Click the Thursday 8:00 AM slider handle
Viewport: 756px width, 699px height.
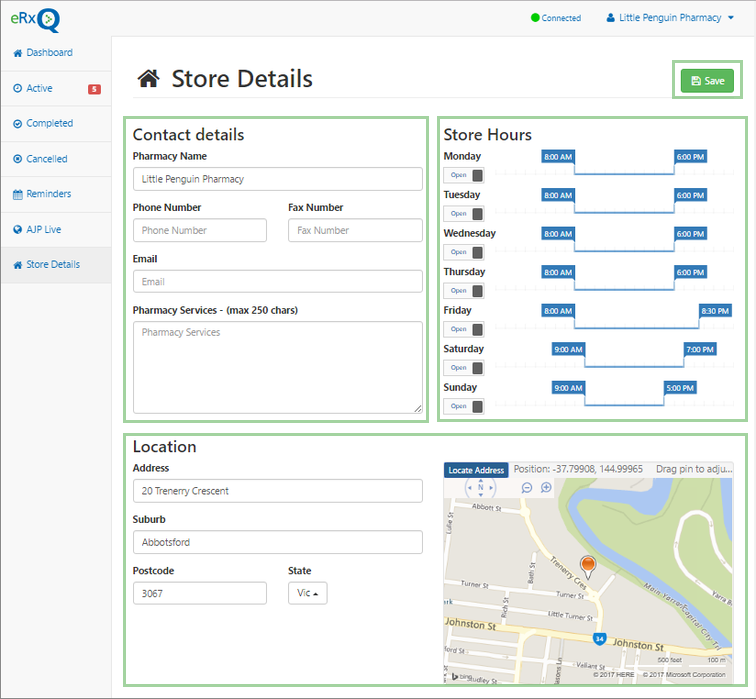[x=558, y=272]
